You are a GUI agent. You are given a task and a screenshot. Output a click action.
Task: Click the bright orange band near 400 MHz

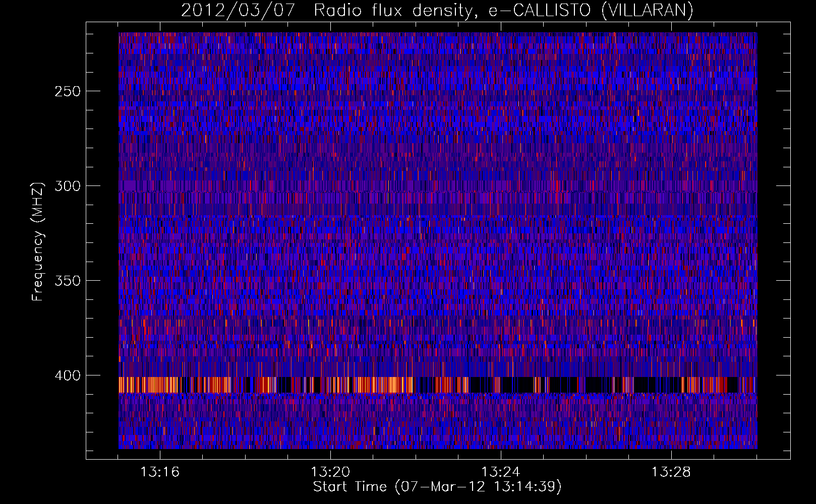tap(438, 385)
